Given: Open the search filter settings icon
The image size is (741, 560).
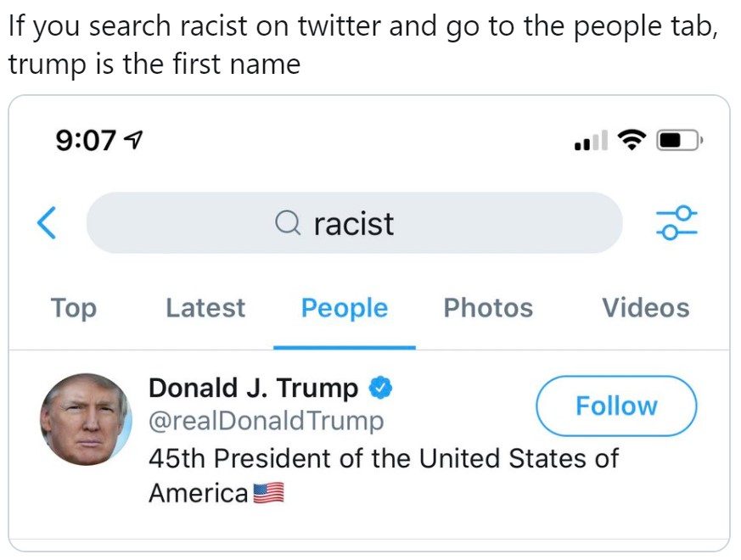Looking at the screenshot, I should coord(676,222).
